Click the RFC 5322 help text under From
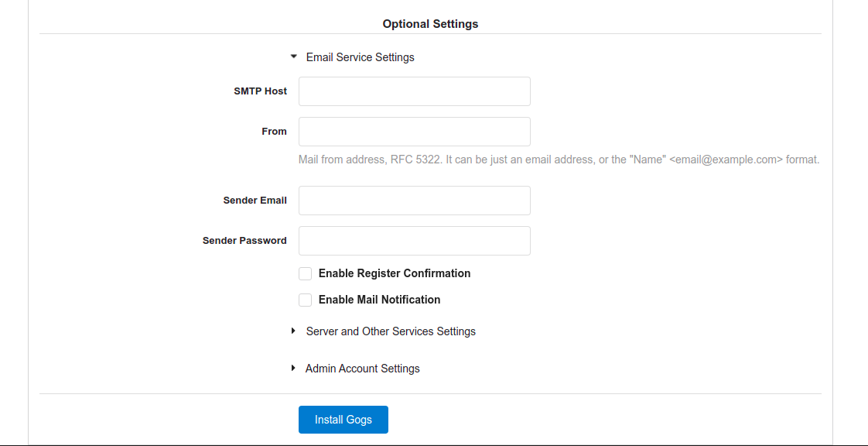The image size is (868, 446). pyautogui.click(x=559, y=160)
